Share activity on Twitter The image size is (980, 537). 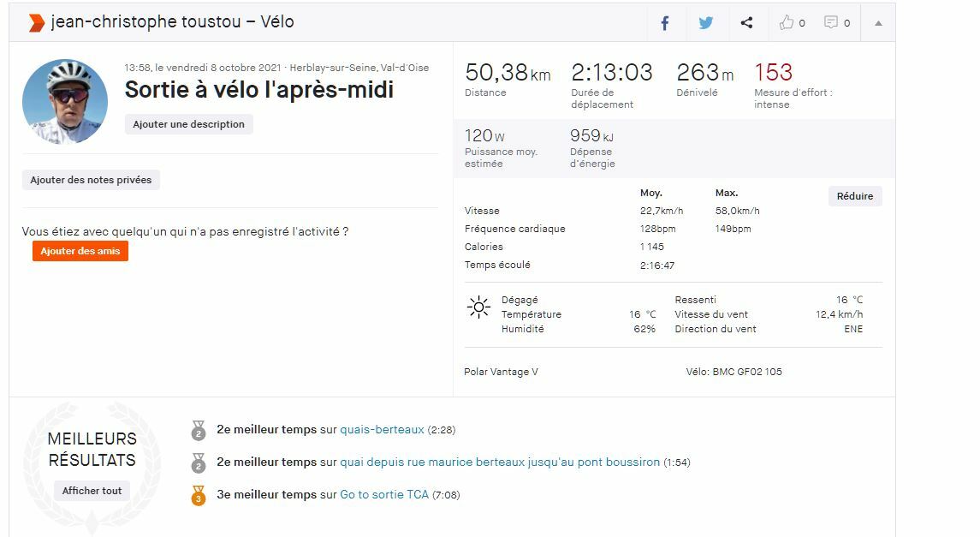tap(705, 23)
